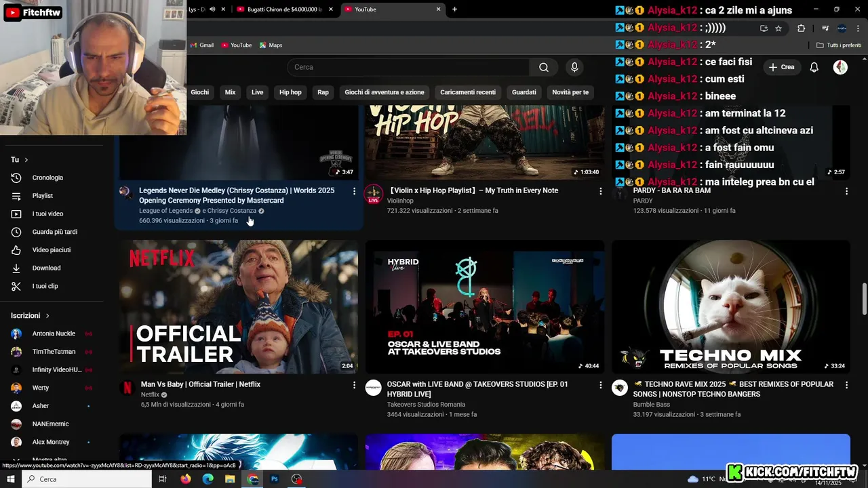The height and width of the screenshot is (488, 868).
Task: Launch Microsoft Edge from taskbar
Action: (x=208, y=479)
